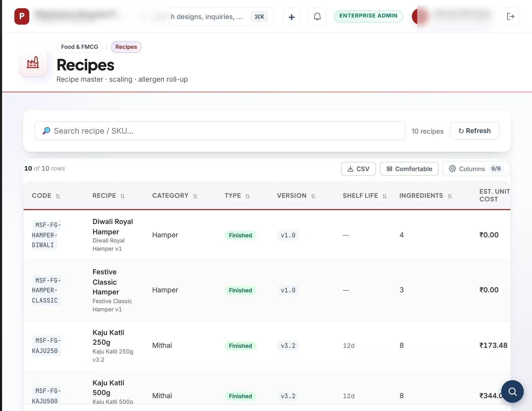Refresh the recipes list
This screenshot has width=532, height=411.
click(475, 131)
